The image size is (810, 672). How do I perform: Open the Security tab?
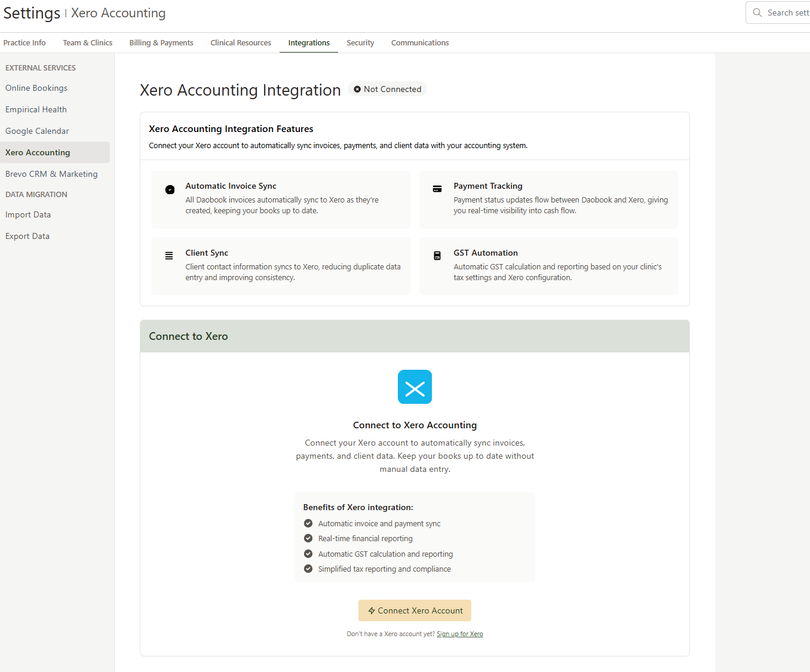(x=360, y=43)
